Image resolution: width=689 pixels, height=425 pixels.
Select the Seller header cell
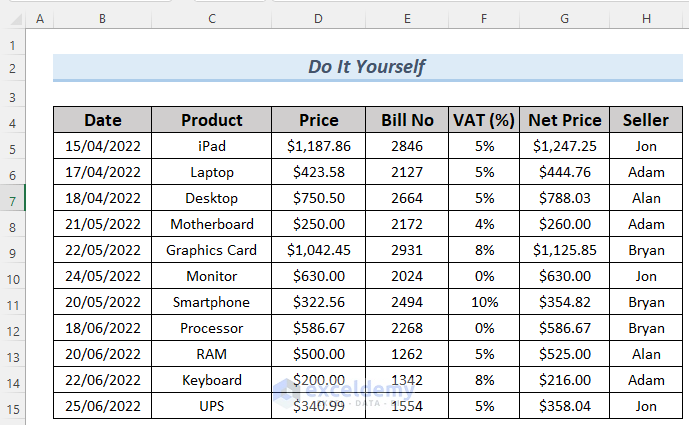(x=645, y=120)
